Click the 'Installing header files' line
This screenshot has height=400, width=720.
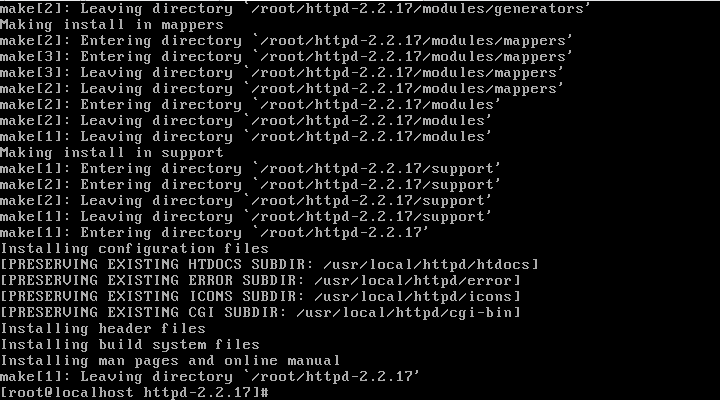(x=103, y=329)
